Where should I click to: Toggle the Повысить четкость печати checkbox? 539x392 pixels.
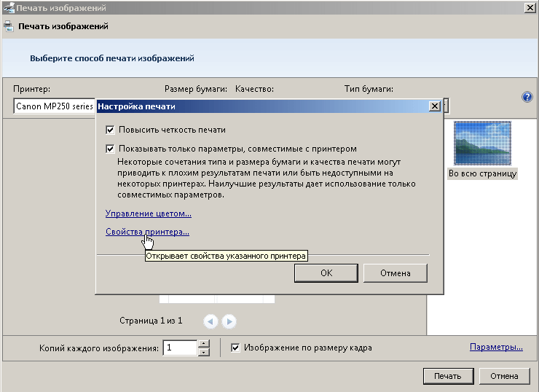[x=111, y=130]
